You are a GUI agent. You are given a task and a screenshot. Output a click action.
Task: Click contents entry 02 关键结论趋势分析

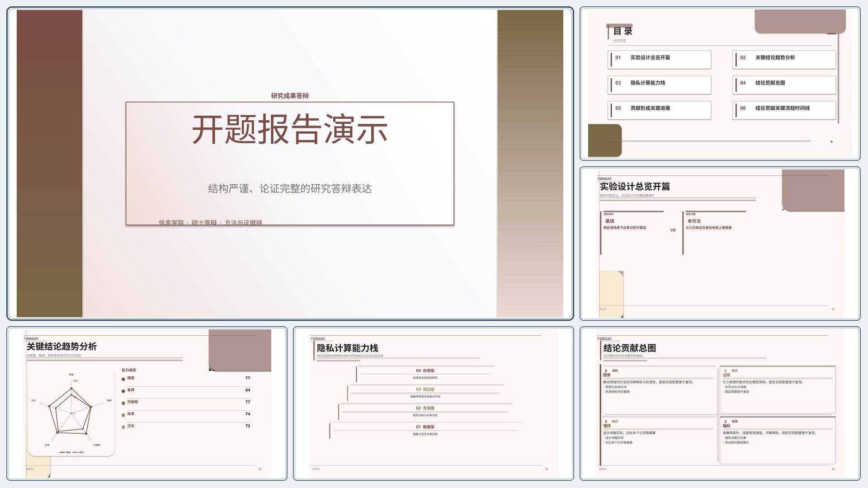tap(784, 59)
